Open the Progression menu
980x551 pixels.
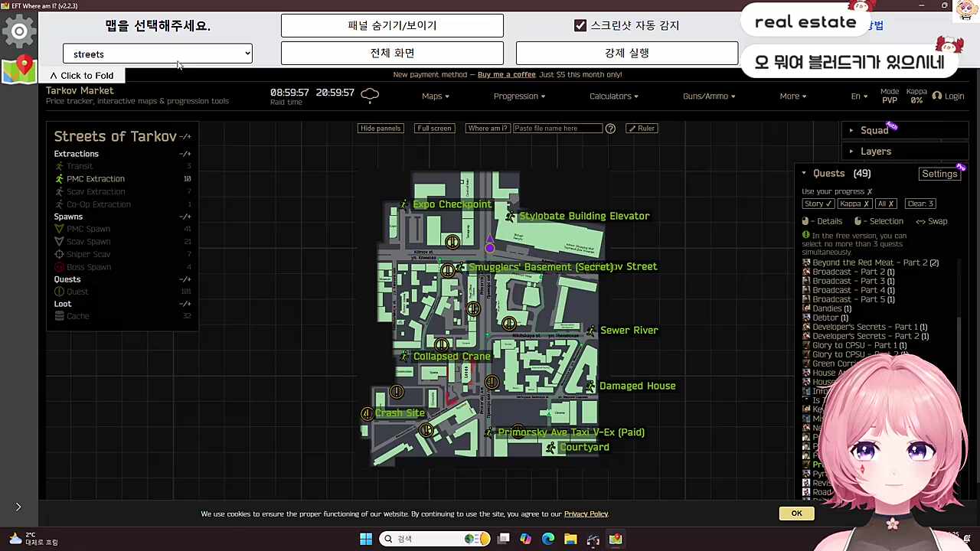pyautogui.click(x=519, y=96)
